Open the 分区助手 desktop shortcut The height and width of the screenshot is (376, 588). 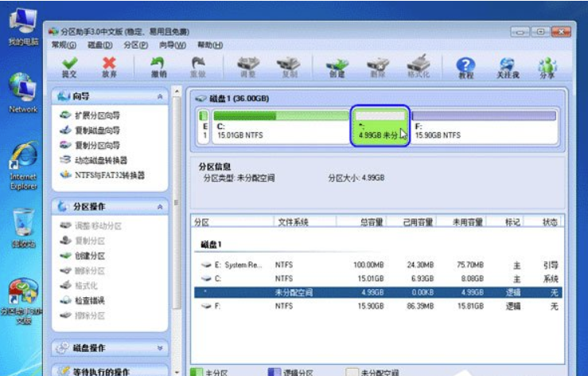point(22,301)
